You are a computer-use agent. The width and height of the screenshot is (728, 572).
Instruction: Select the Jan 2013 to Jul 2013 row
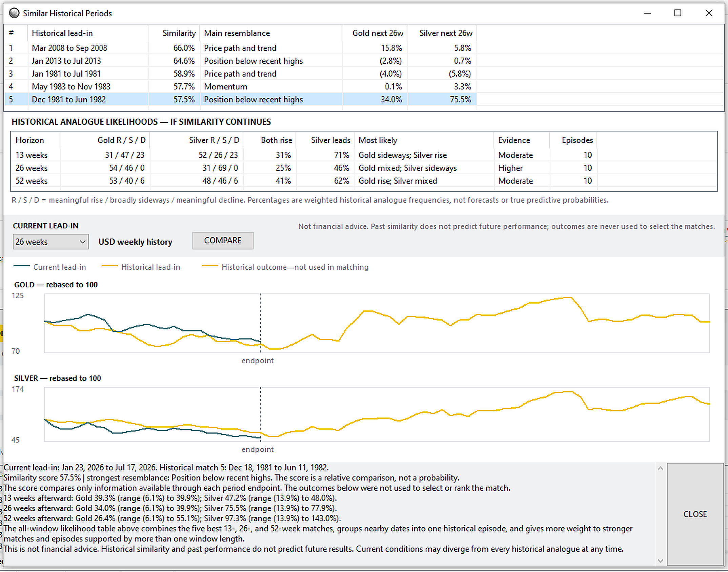coord(240,61)
